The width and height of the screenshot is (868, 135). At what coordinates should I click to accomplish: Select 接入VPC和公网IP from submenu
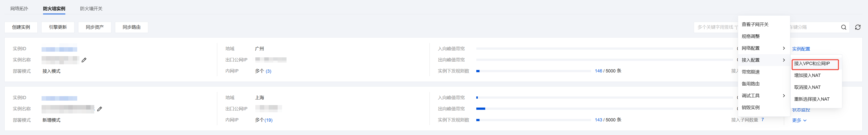coord(812,64)
